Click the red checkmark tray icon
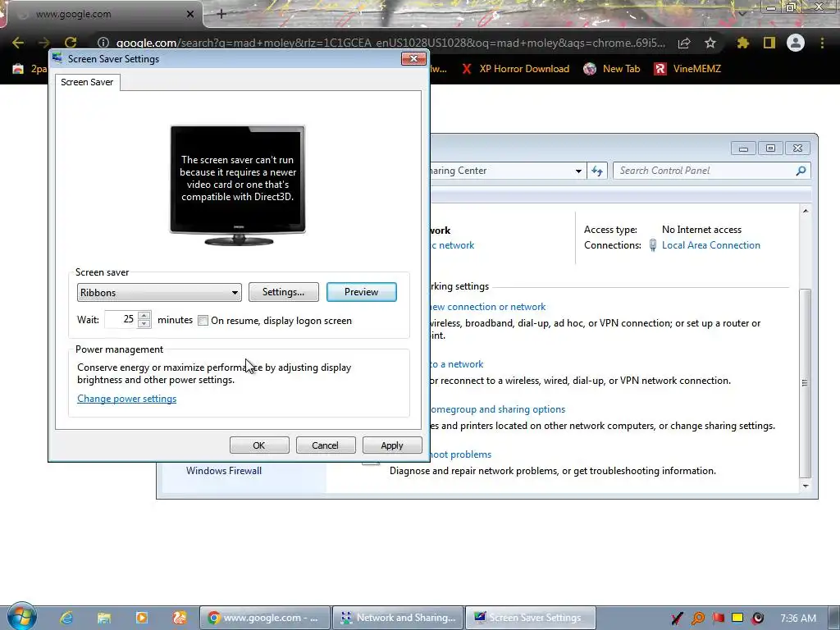Image resolution: width=840 pixels, height=630 pixels. [x=677, y=619]
